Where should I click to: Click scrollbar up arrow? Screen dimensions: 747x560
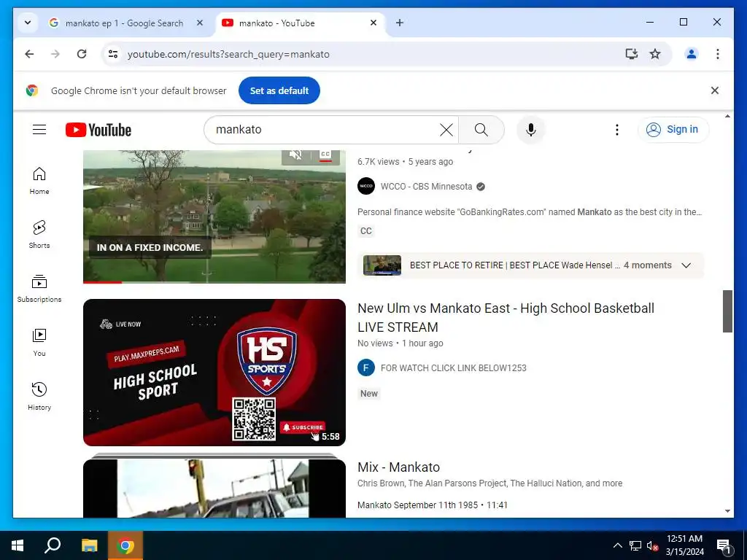coord(727,116)
